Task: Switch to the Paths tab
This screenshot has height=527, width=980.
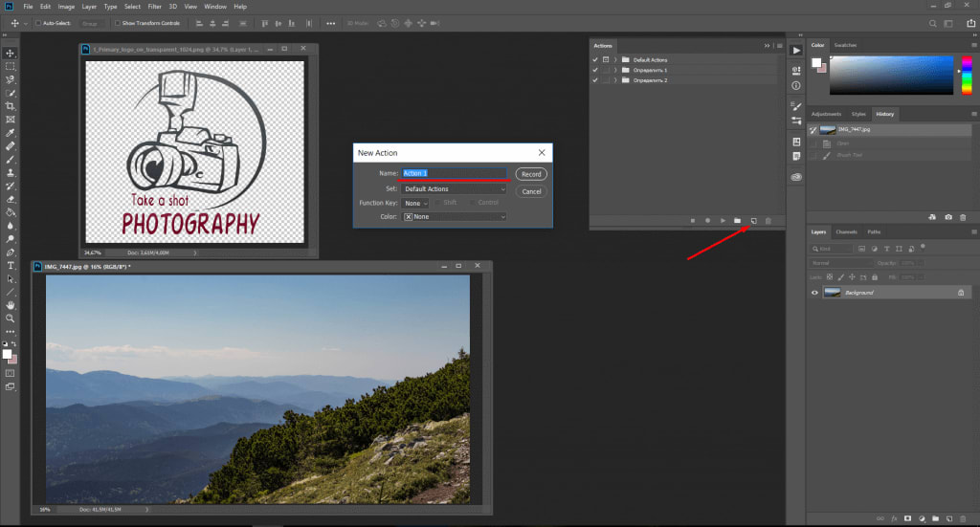Action: pyautogui.click(x=874, y=231)
